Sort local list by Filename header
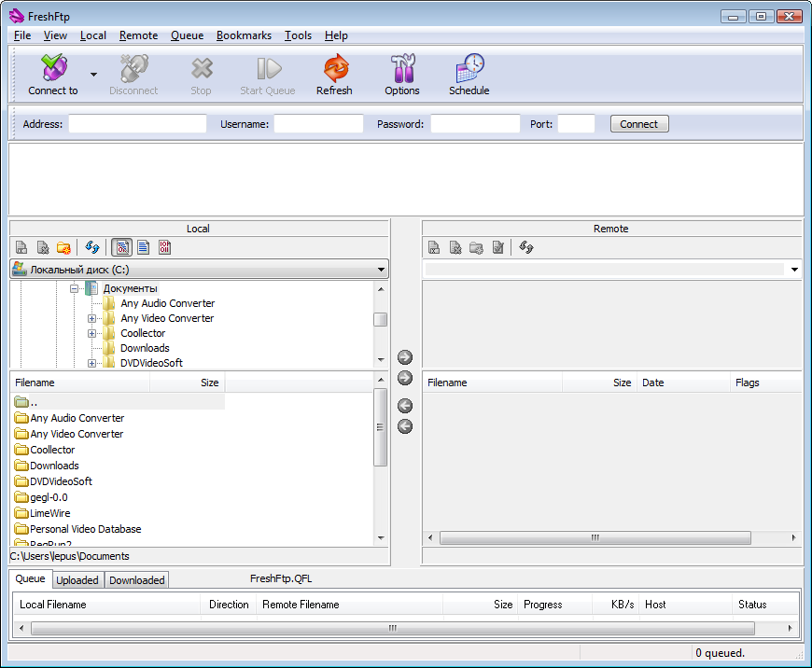The image size is (812, 668). pos(80,383)
